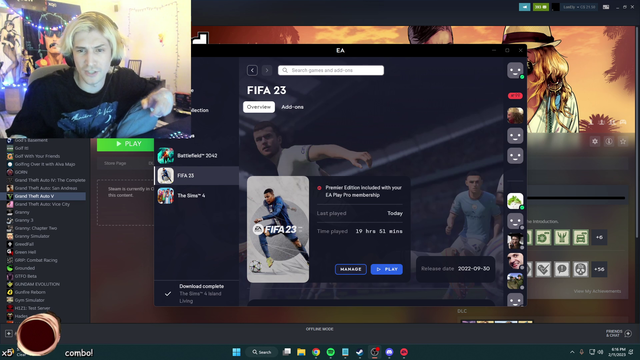The height and width of the screenshot is (360, 640).
Task: Click the taskbar clock showing 6:16 PM
Action: coord(618,352)
